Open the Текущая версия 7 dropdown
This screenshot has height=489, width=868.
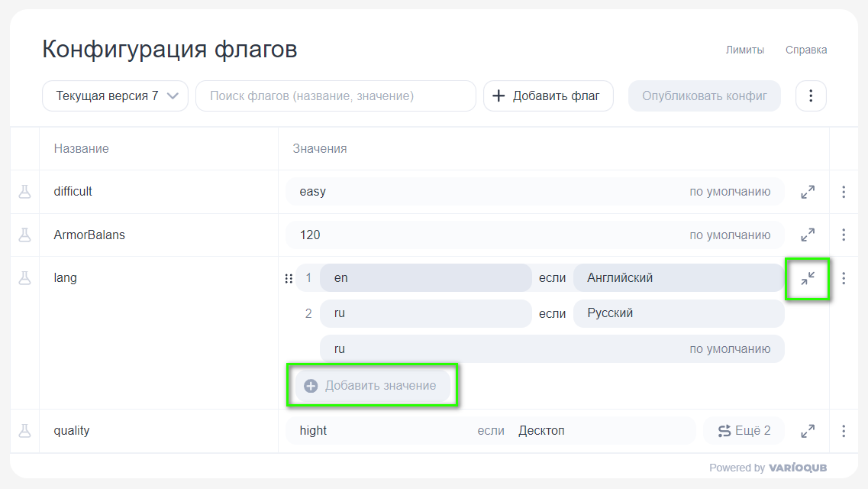click(115, 96)
